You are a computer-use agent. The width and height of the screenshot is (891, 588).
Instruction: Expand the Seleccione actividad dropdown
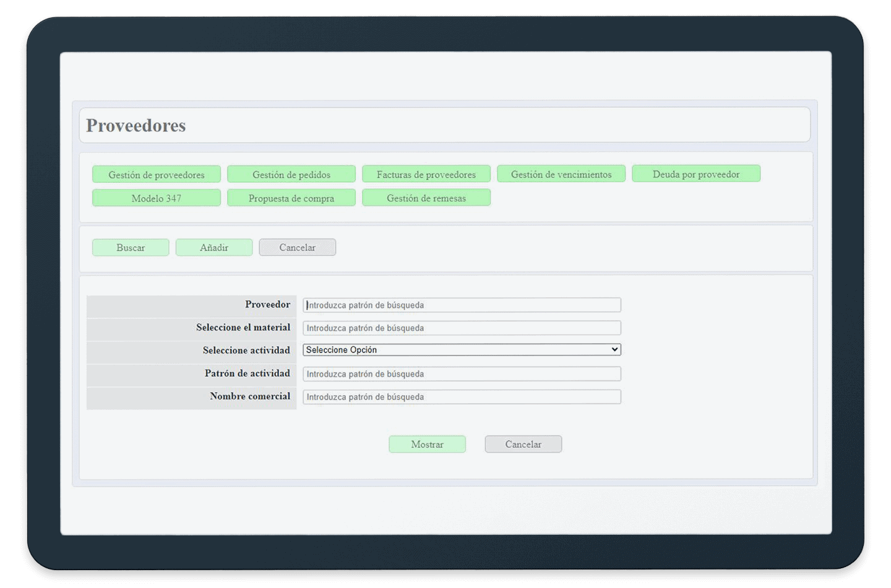click(462, 350)
